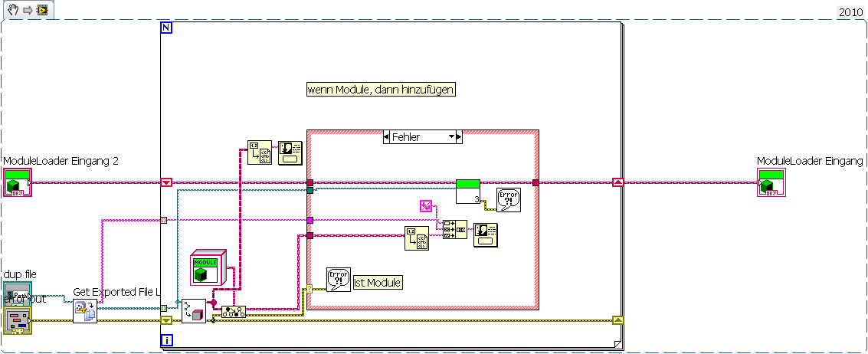
Task: Go to previous case with left arrow
Action: (x=386, y=137)
